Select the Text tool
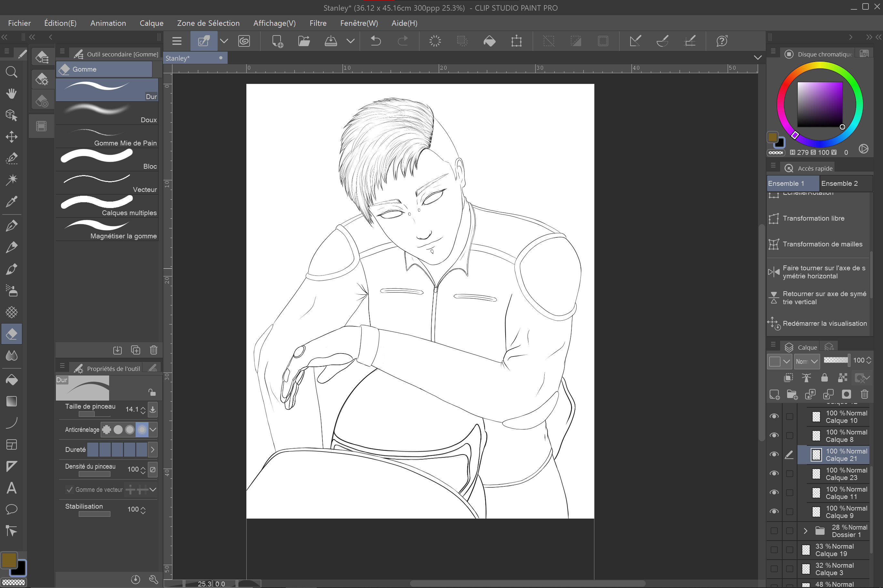 11,488
